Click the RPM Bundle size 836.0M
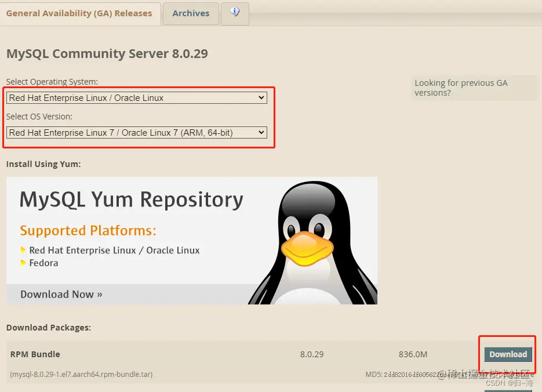542x392 pixels. click(413, 354)
